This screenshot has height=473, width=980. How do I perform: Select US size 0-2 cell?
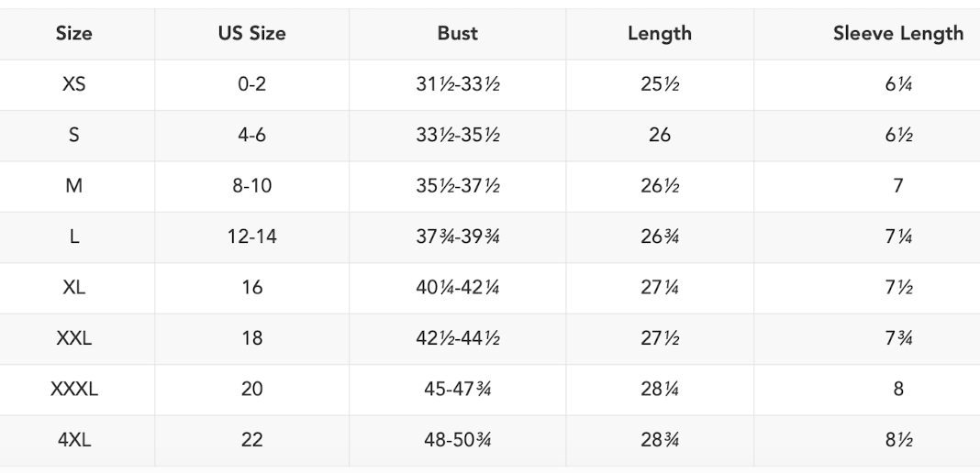tap(251, 84)
